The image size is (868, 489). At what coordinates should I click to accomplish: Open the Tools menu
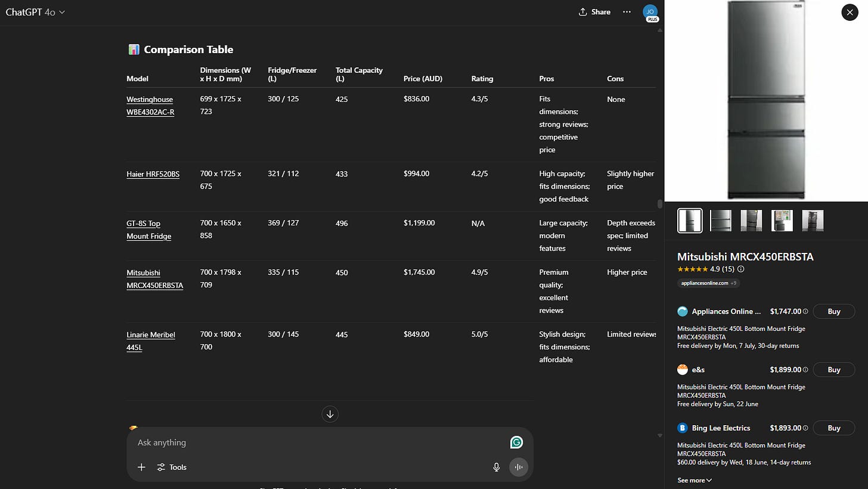click(172, 467)
